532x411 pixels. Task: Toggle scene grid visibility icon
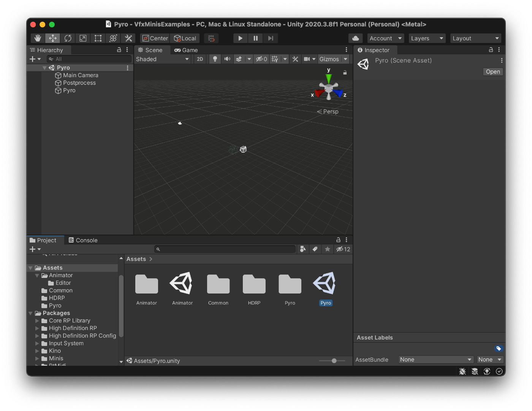275,59
